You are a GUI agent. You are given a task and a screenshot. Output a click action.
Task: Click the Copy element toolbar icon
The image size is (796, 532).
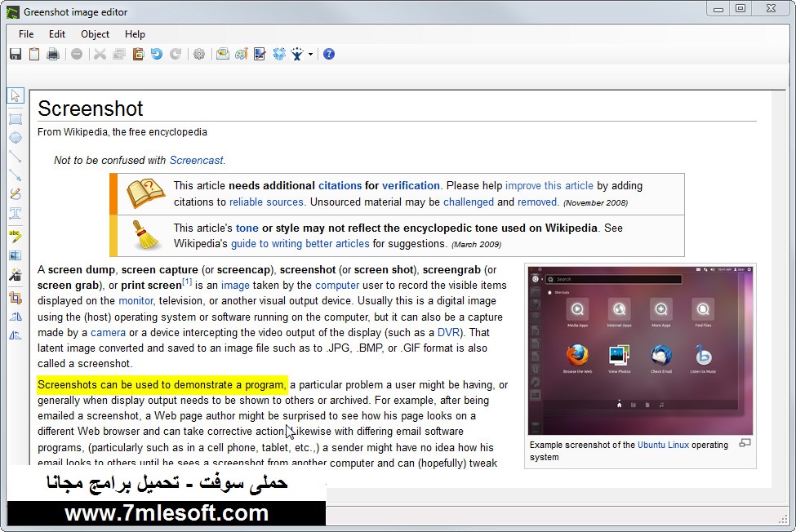pos(119,54)
